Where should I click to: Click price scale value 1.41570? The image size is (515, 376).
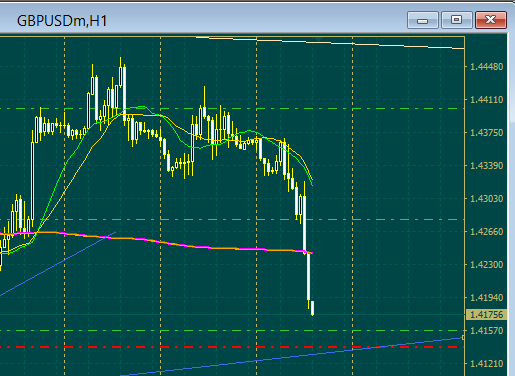(486, 331)
